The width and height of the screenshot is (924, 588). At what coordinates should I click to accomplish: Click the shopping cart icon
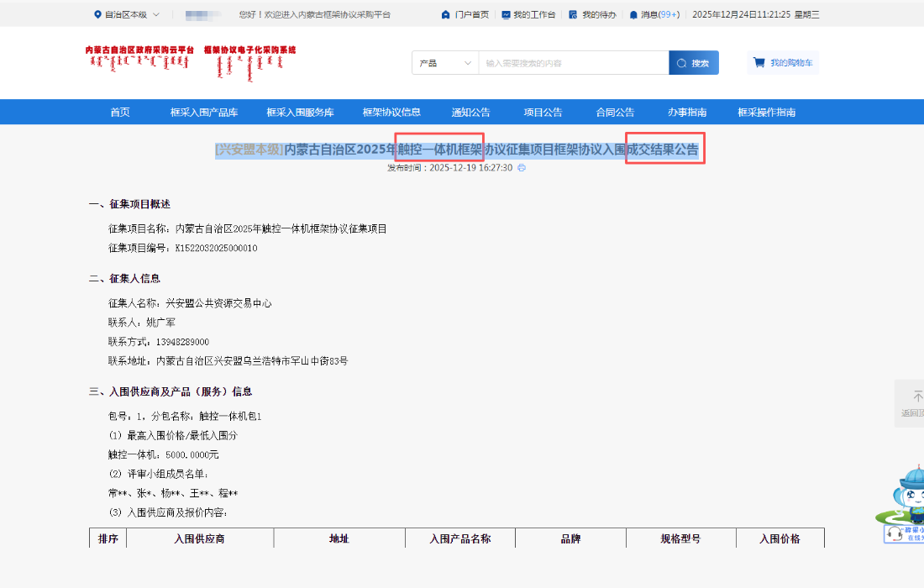click(759, 62)
